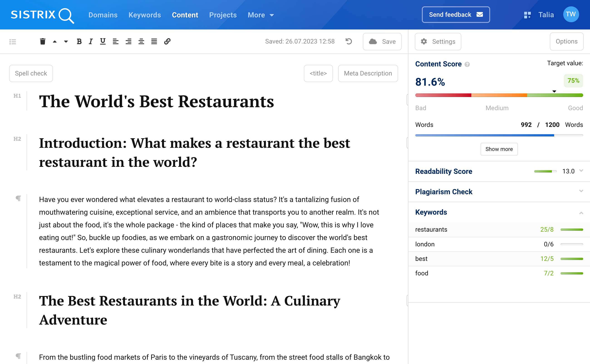Click the sidebar toggle panel icon
The height and width of the screenshot is (364, 590).
coord(13,42)
